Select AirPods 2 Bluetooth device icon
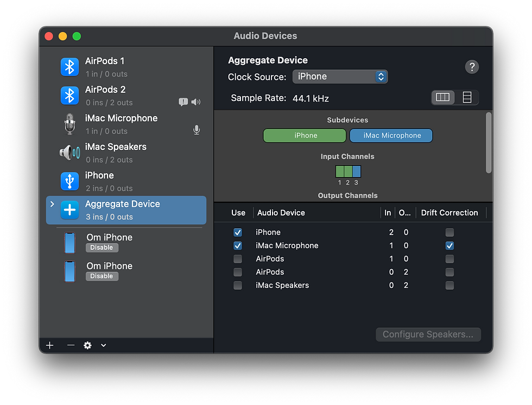Image resolution: width=532 pixels, height=405 pixels. coord(69,96)
